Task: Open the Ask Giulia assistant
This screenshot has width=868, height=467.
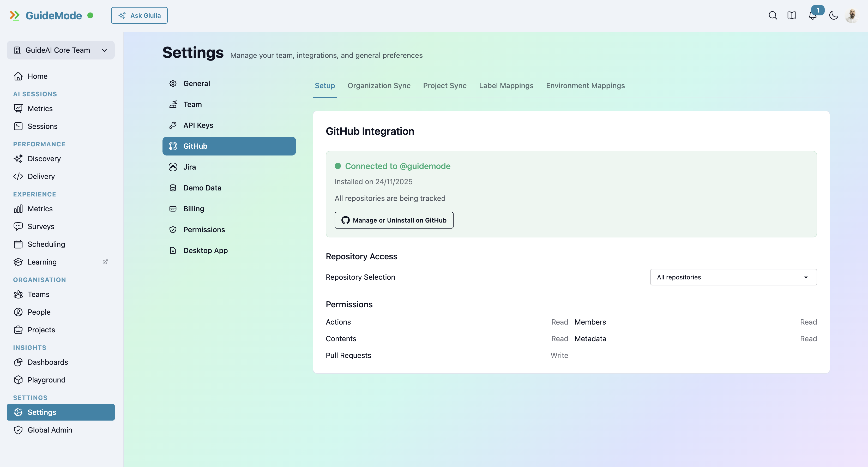Action: tap(139, 15)
